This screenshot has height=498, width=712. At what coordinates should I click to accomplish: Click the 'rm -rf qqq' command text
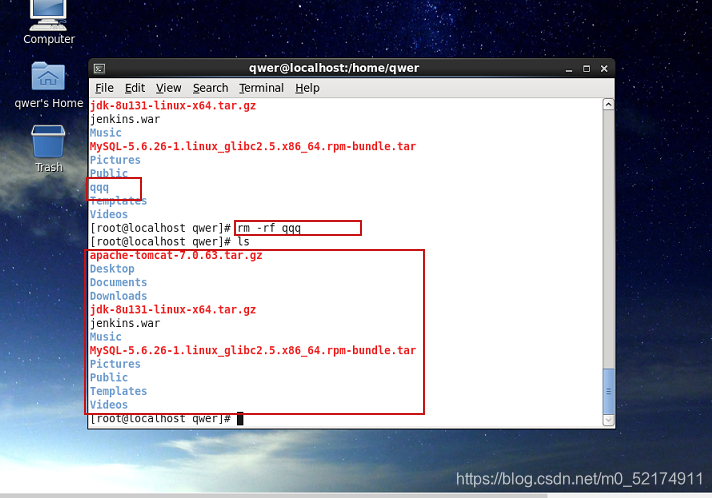pyautogui.click(x=269, y=228)
